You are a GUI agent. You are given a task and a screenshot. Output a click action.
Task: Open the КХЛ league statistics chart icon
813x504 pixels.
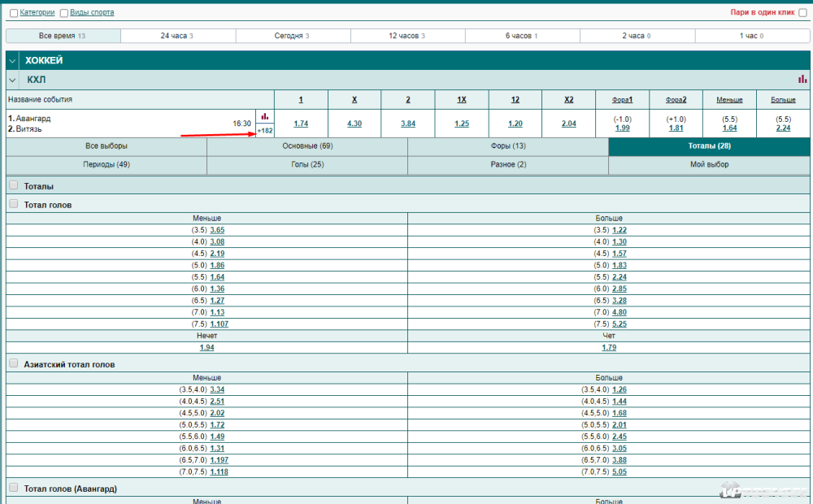click(802, 80)
